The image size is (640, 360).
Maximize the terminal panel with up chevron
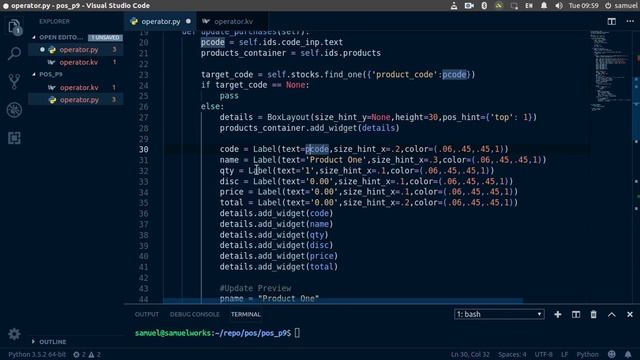(611, 314)
